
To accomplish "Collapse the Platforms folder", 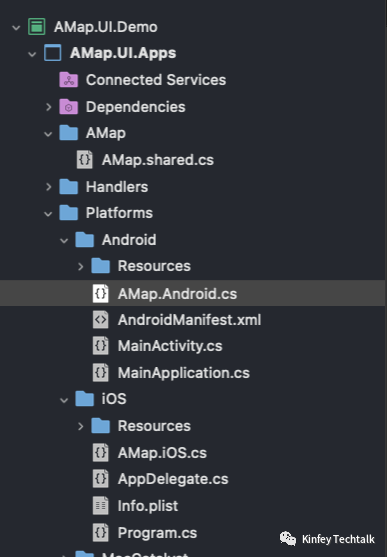I will click(48, 214).
